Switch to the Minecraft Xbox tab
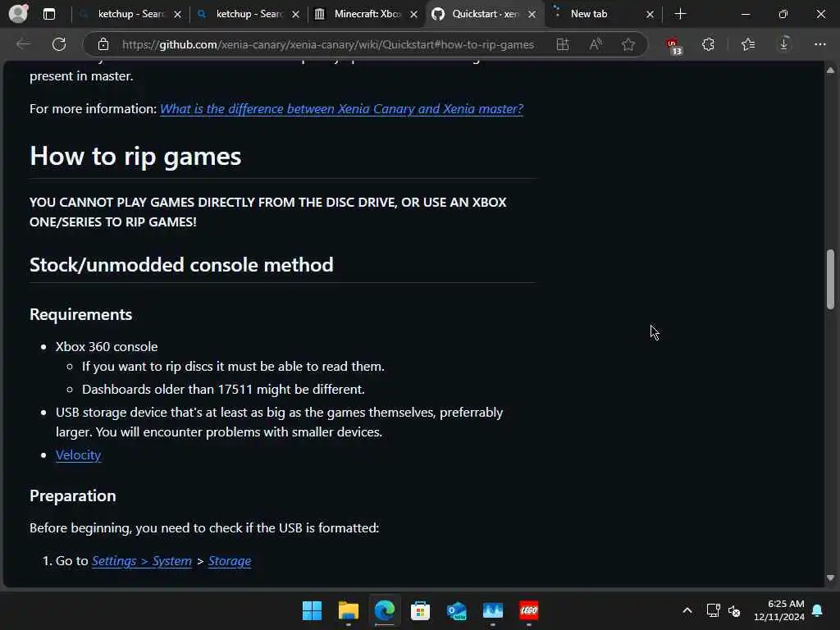The height and width of the screenshot is (630, 840). coord(367,14)
